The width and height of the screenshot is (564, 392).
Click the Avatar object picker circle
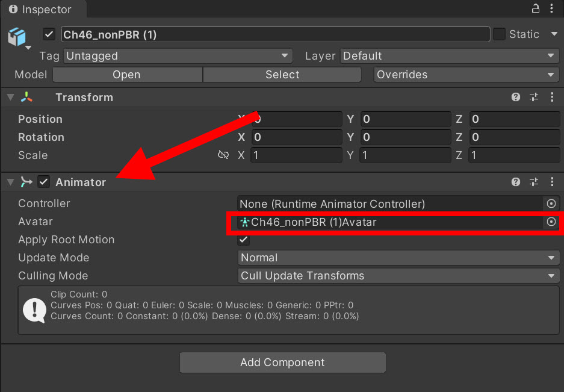[x=551, y=222]
